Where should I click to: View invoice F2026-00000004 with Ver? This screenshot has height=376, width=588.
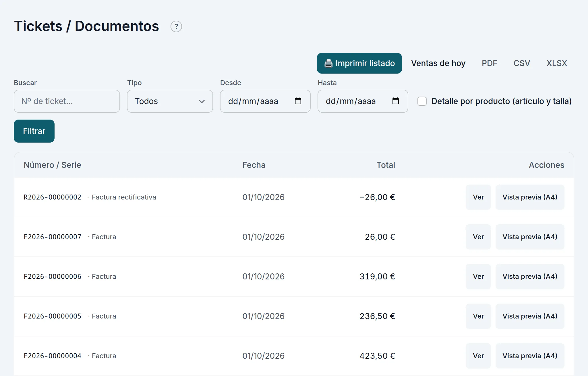point(478,356)
